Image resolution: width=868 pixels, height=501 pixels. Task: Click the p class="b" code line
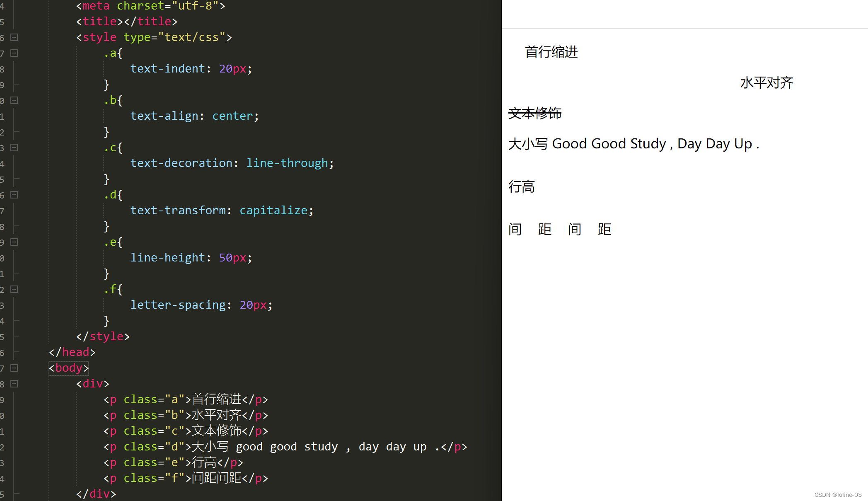pyautogui.click(x=186, y=415)
